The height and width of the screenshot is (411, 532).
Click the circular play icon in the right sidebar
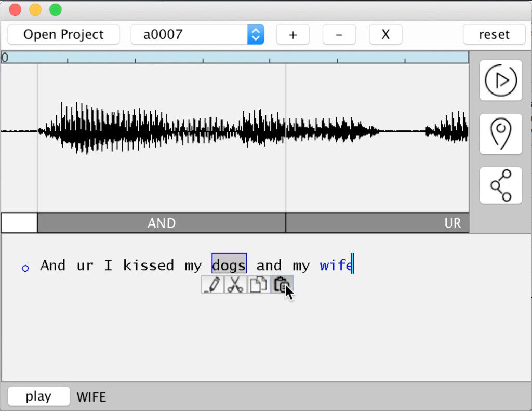point(500,81)
